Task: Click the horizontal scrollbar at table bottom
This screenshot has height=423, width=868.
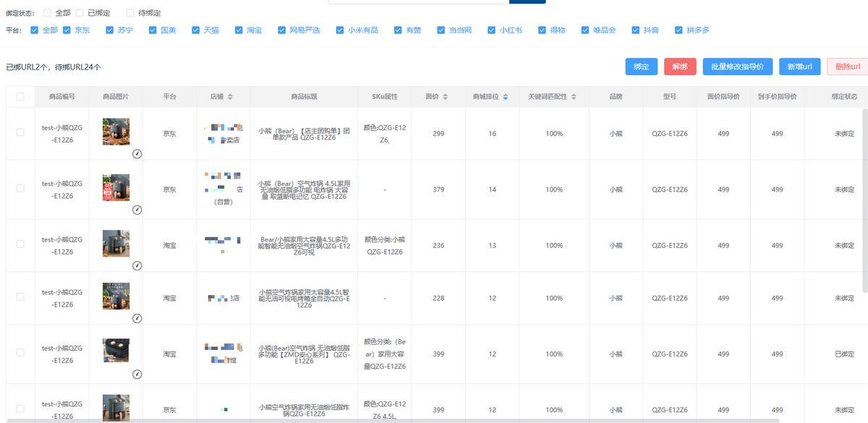Action: (x=391, y=420)
